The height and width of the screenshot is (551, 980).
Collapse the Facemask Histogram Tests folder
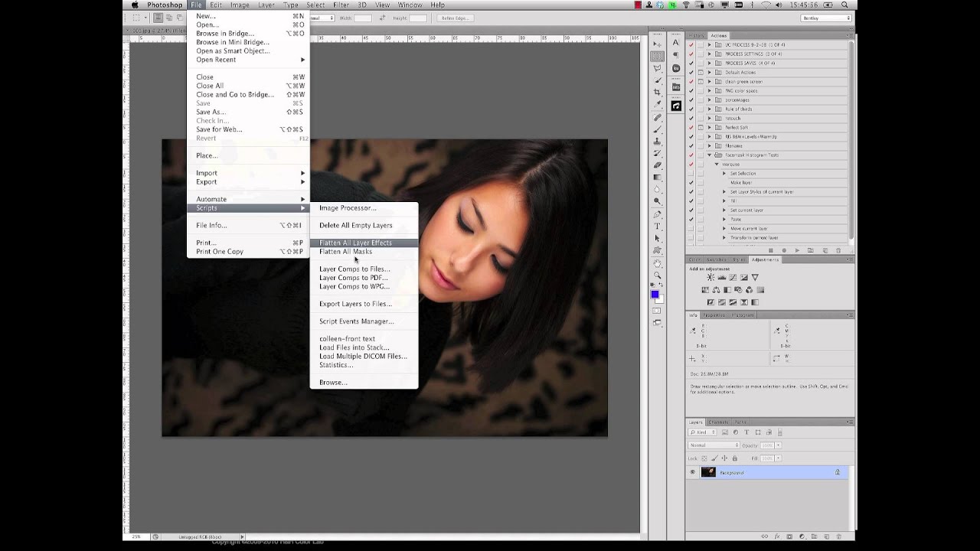710,155
